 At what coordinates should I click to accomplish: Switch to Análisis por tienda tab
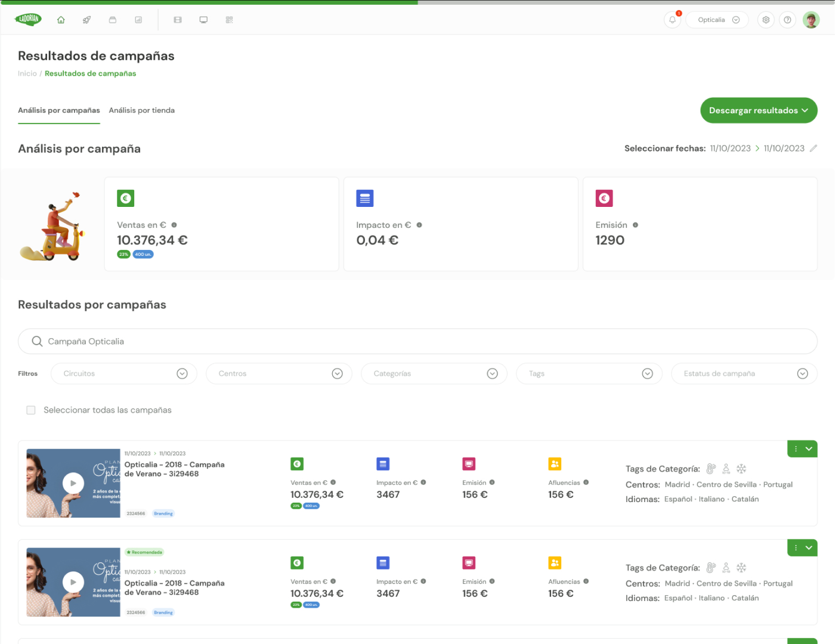pos(142,110)
